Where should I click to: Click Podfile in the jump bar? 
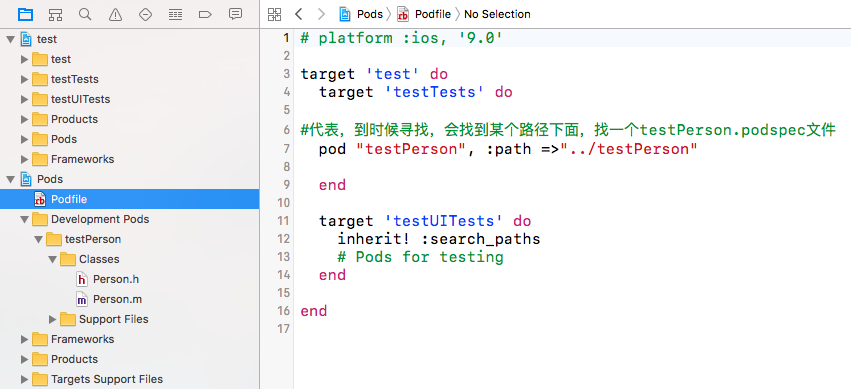point(433,14)
